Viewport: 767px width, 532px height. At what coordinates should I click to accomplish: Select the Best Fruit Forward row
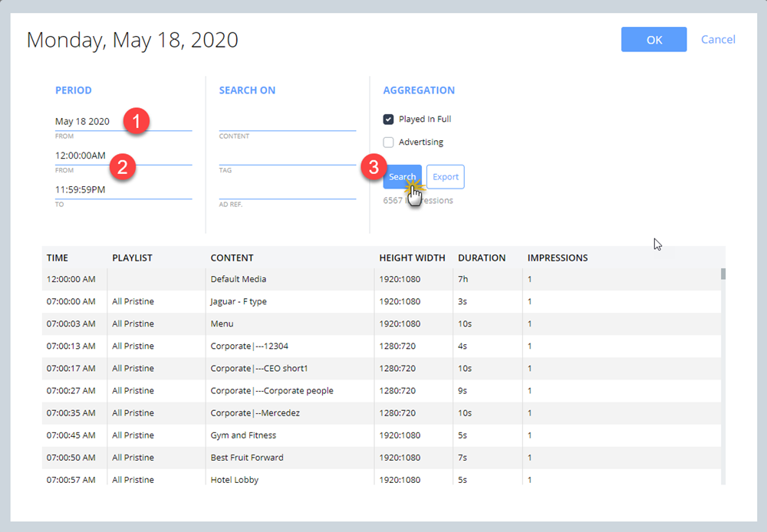[307, 457]
